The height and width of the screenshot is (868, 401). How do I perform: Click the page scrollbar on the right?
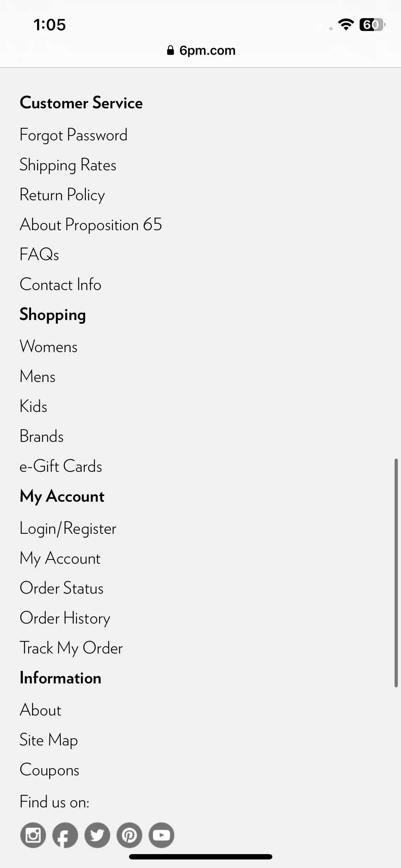(x=396, y=573)
